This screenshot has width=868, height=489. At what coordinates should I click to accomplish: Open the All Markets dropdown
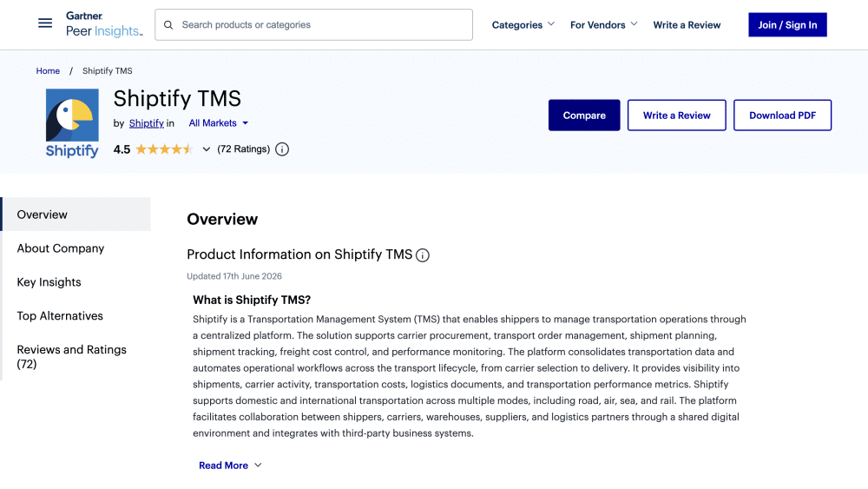[x=218, y=123]
